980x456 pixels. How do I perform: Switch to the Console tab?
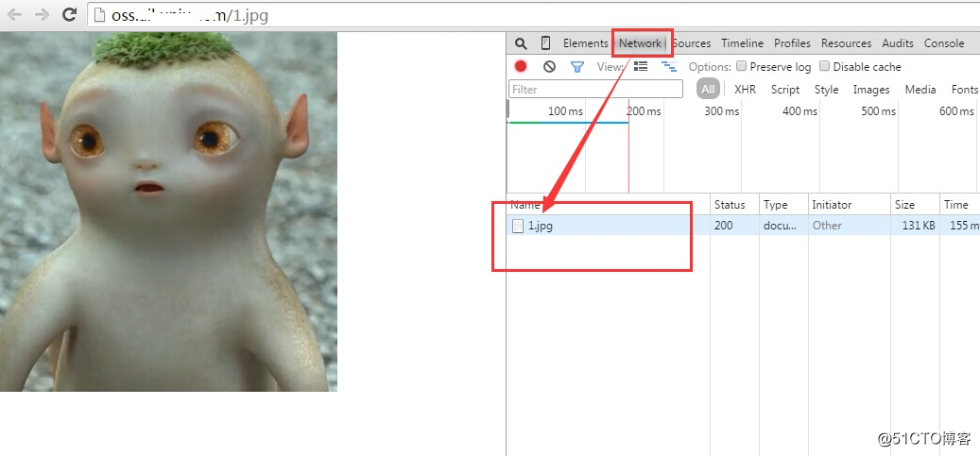(944, 43)
